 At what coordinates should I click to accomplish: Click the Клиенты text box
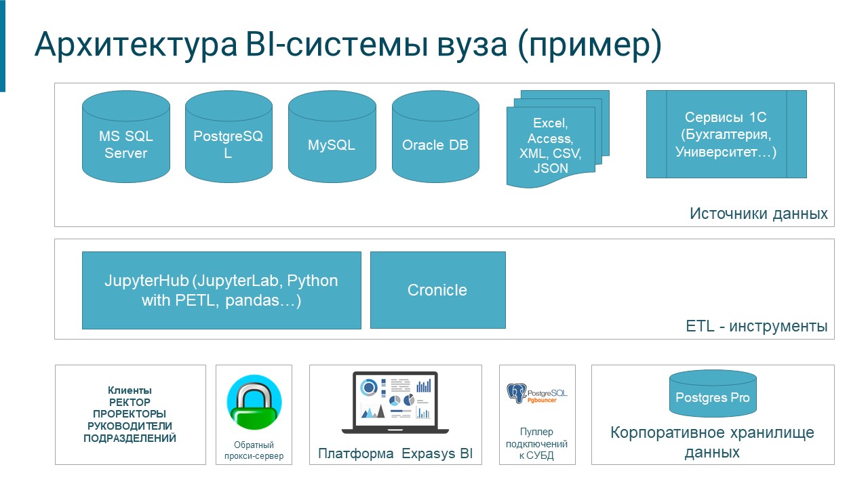point(130,414)
